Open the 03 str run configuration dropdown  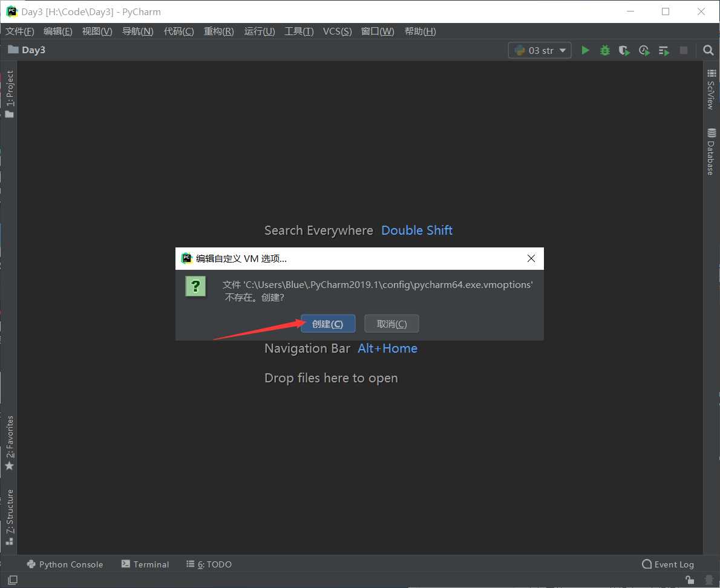[540, 50]
